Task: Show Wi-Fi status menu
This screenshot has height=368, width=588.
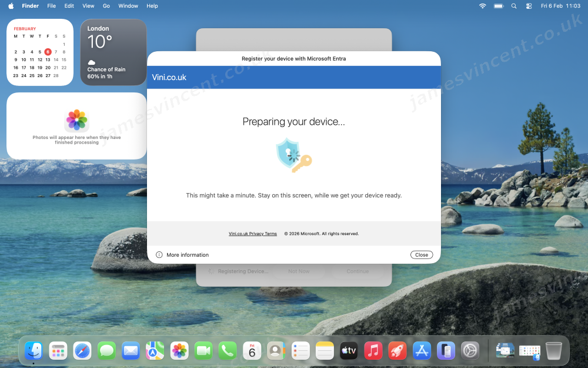Action: pyautogui.click(x=483, y=6)
